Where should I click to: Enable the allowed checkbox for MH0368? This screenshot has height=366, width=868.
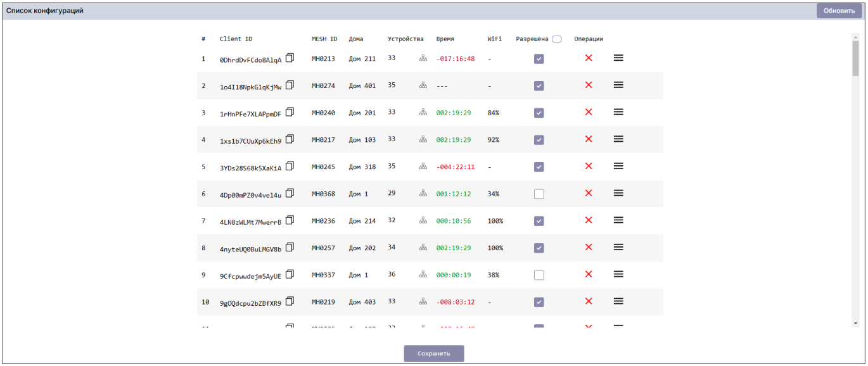click(x=539, y=194)
